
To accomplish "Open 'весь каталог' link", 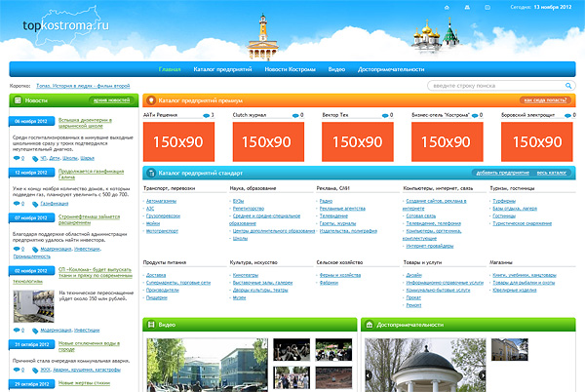I will 552,172.
